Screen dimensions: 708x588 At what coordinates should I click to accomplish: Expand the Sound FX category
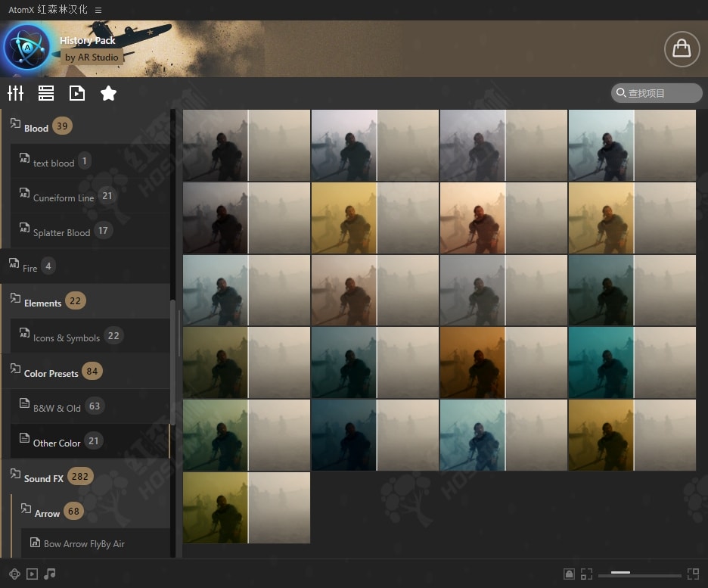click(43, 478)
